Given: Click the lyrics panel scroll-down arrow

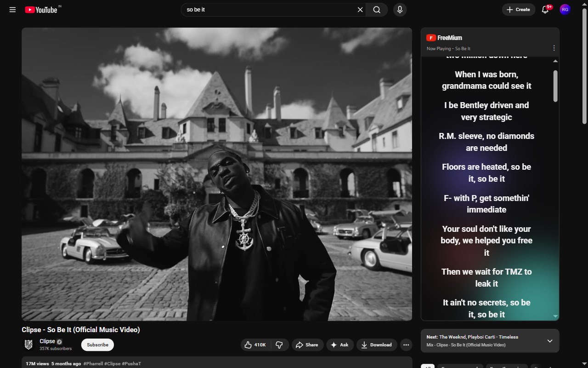Looking at the screenshot, I should 555,316.
